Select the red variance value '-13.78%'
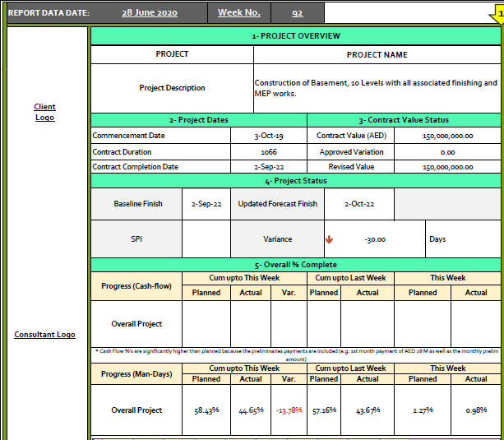This screenshot has height=440, width=504. pos(289,410)
